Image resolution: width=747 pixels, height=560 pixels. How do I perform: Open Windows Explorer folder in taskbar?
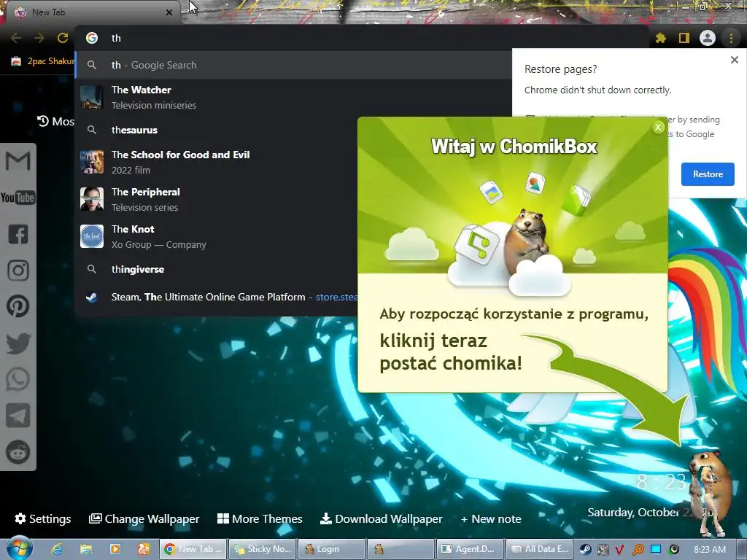coord(86,549)
